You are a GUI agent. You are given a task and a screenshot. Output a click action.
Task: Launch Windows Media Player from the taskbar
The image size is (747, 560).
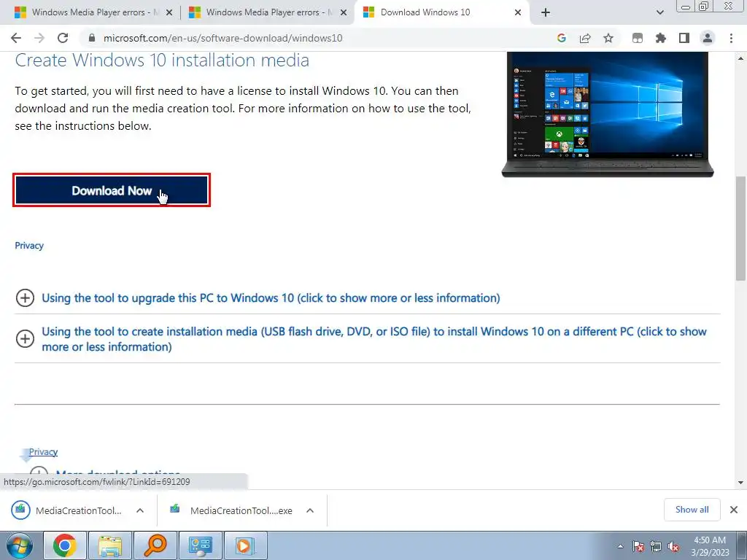(245, 545)
